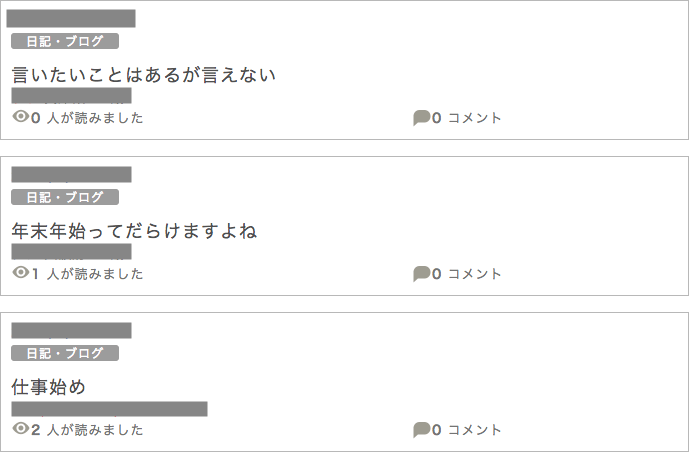The image size is (691, 453).
Task: Click eye icon on 年末年始ってだらけますよね post
Action: (20, 273)
